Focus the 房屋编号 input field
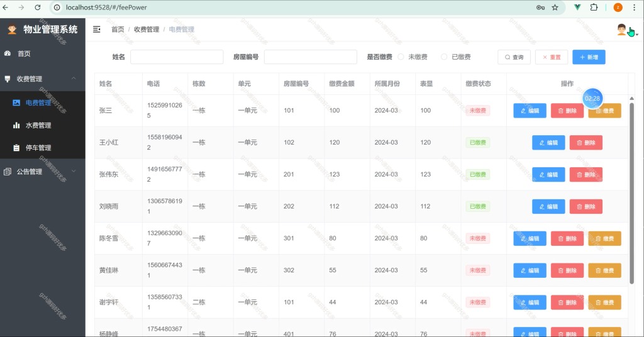Viewport: 644px width, 337px height. coord(311,57)
